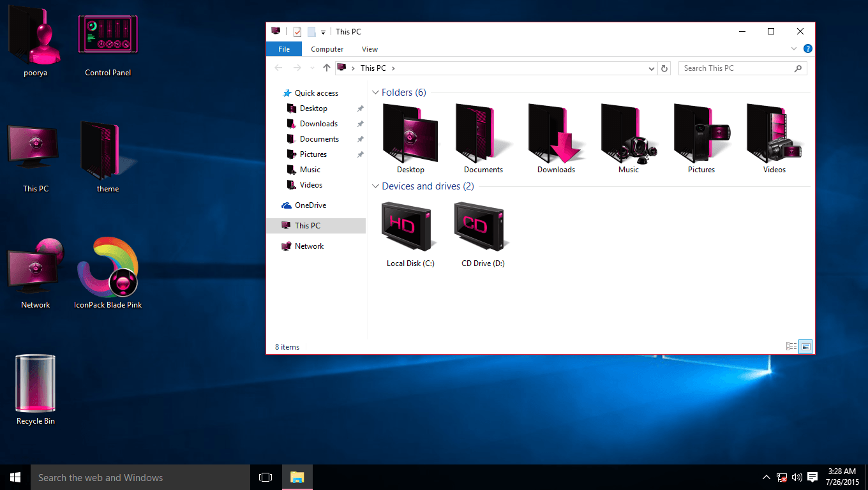Launch IconPack Blade Pink from the desktop

[x=107, y=271]
